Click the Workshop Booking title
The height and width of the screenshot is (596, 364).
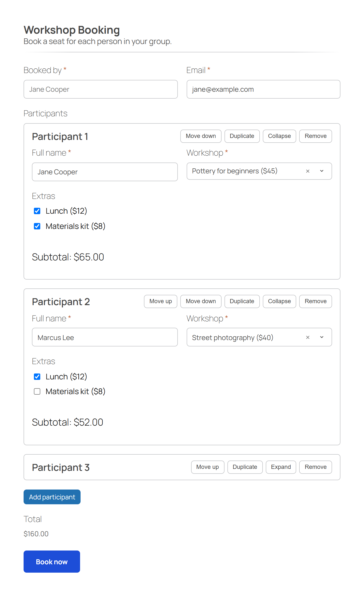click(72, 30)
